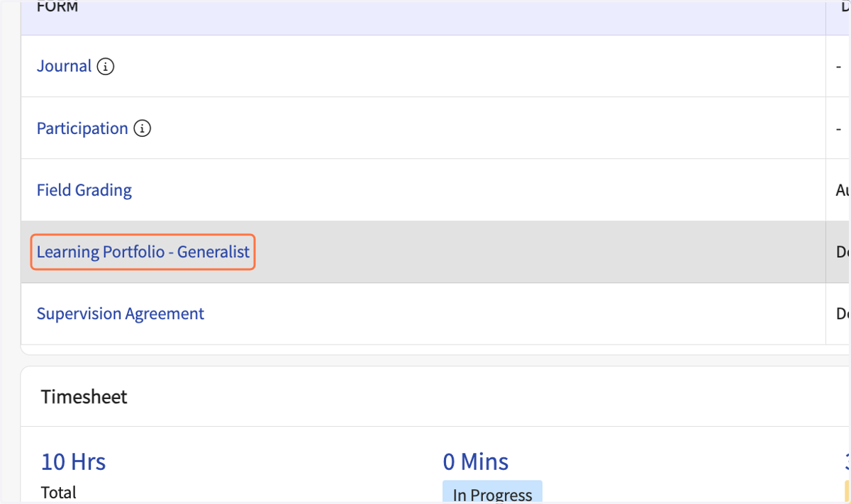Open the Field Grading form
Screen dimensions: 851x504
(x=84, y=190)
